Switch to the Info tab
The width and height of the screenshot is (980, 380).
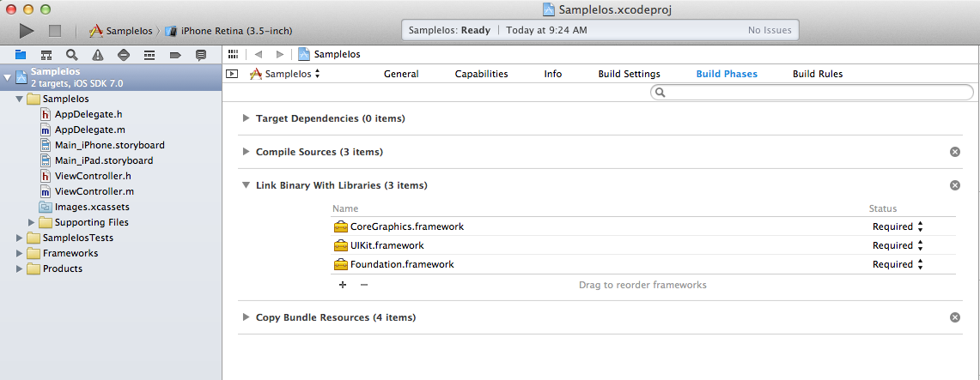tap(553, 74)
